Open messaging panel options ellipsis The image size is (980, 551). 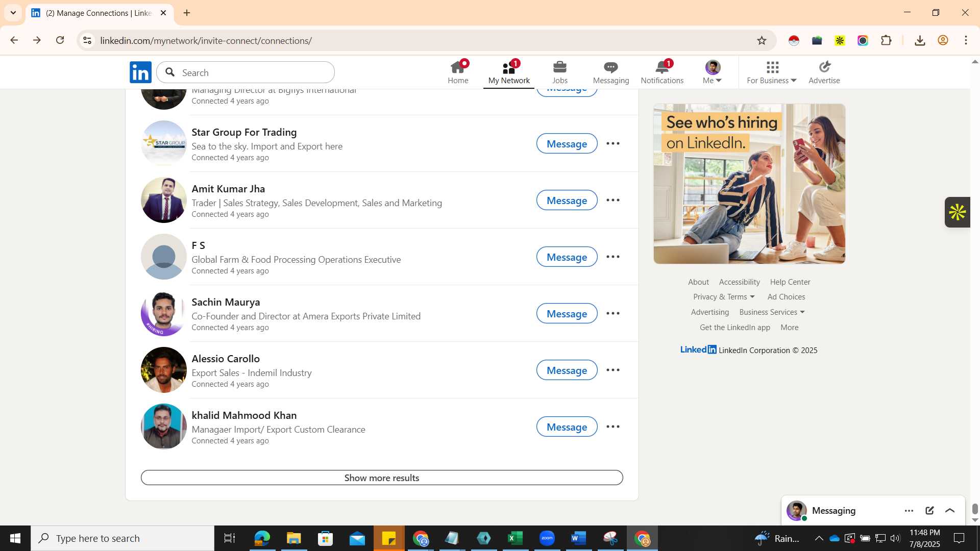tap(909, 511)
